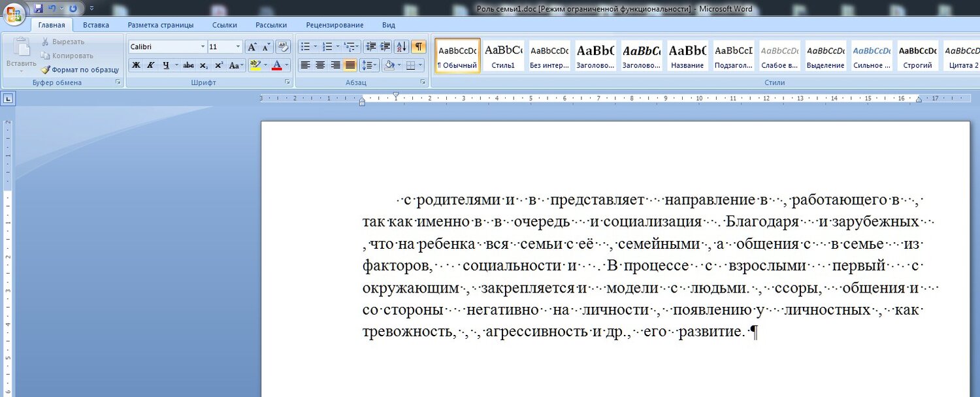Click the bulleted list icon
The height and width of the screenshot is (397, 980).
click(x=304, y=47)
